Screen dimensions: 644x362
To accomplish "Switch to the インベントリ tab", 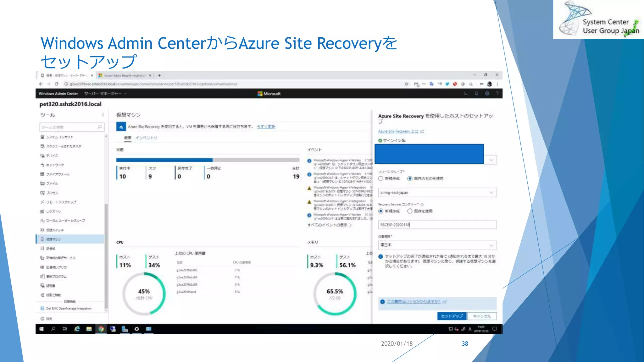I will [146, 138].
